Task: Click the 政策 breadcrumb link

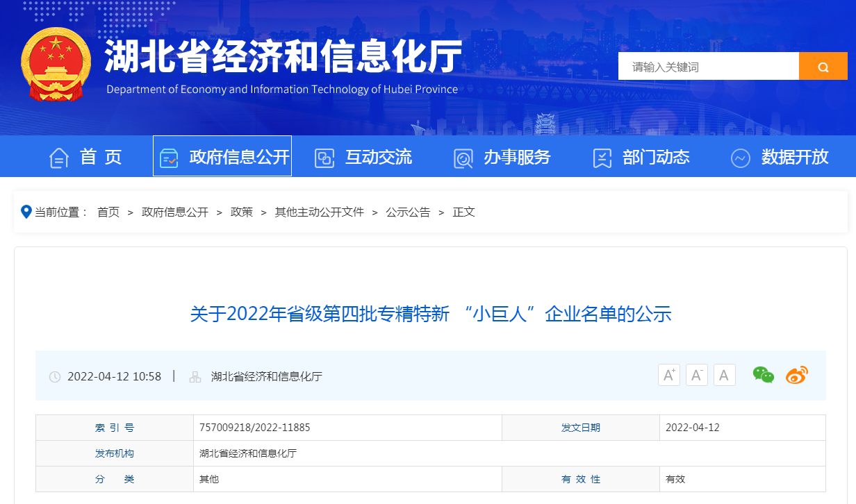Action: 242,212
